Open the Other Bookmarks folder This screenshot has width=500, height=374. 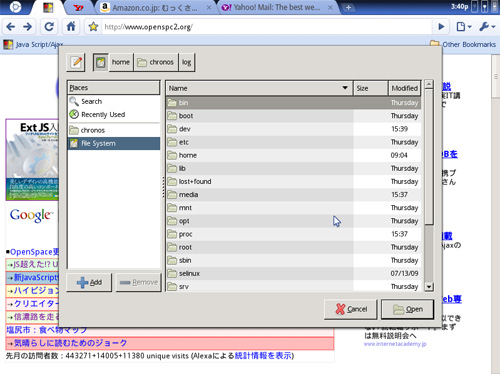click(x=463, y=44)
